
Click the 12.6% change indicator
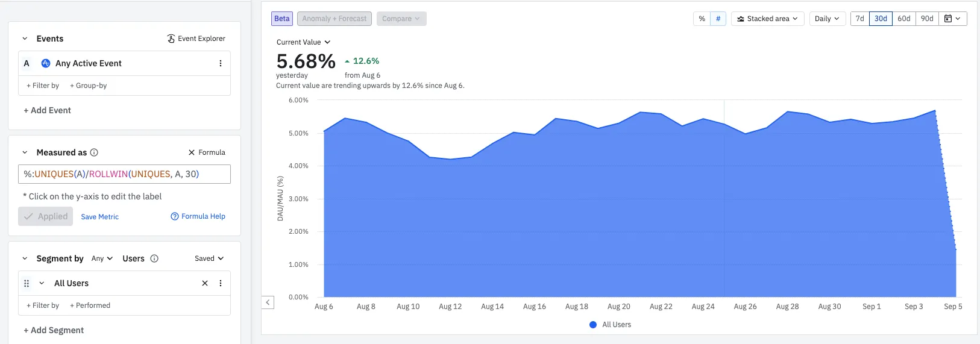(x=362, y=61)
